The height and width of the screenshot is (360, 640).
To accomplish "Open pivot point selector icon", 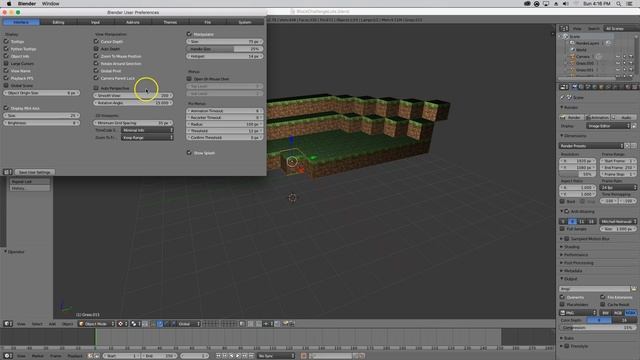I will click(135, 324).
